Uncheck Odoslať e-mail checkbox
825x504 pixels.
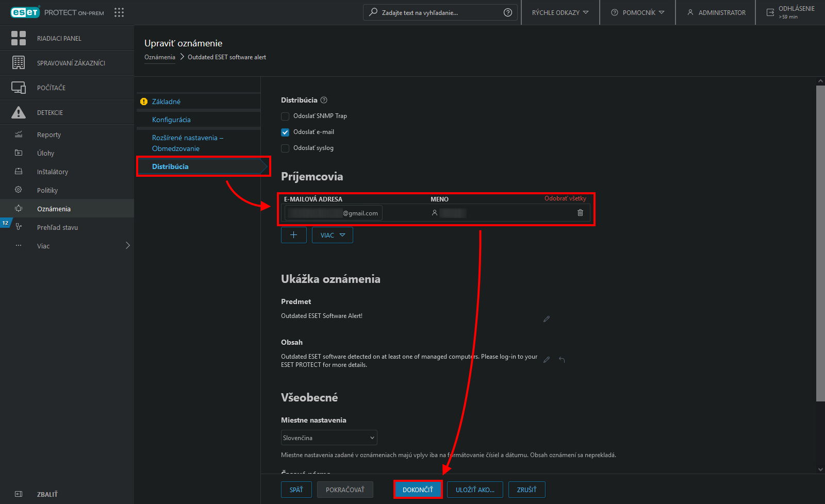(x=285, y=132)
